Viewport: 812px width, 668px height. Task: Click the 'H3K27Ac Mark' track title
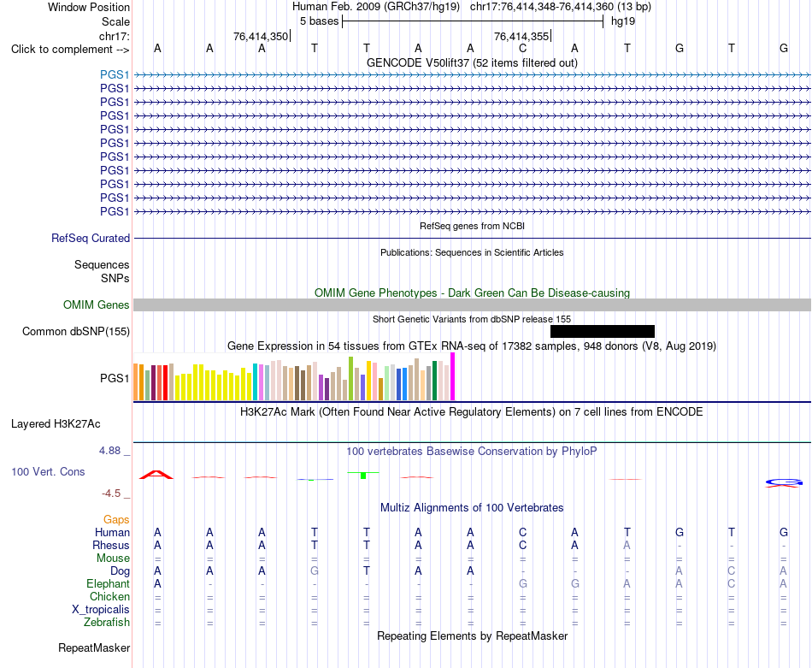472,412
